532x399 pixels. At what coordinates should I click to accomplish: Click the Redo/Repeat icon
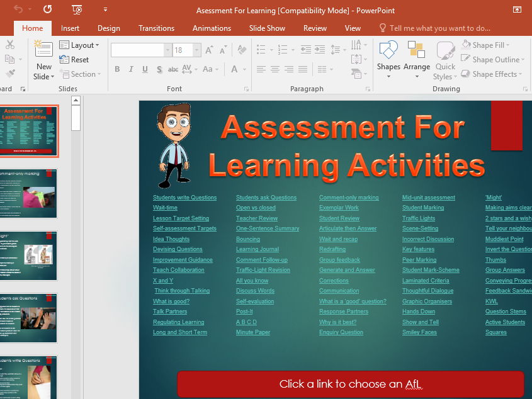(47, 9)
